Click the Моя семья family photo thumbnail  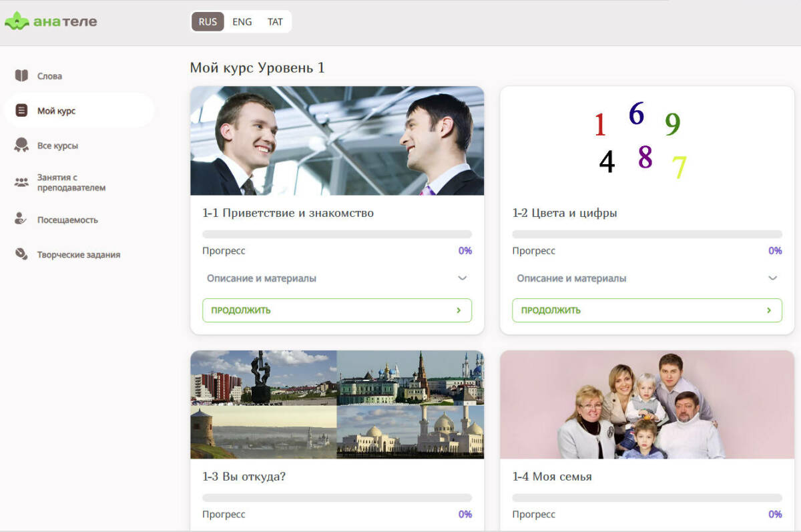640,405
